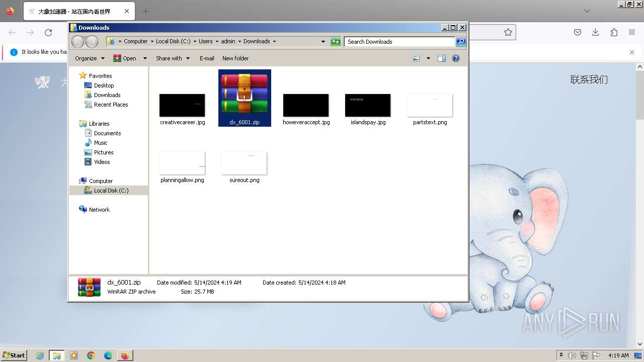Open Microsoft Edge from the taskbar
Screen dimensions: 644x362
tap(108, 355)
